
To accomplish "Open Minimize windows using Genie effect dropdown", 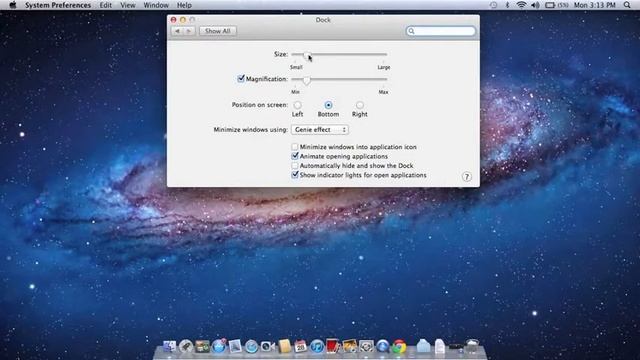I will 320,129.
